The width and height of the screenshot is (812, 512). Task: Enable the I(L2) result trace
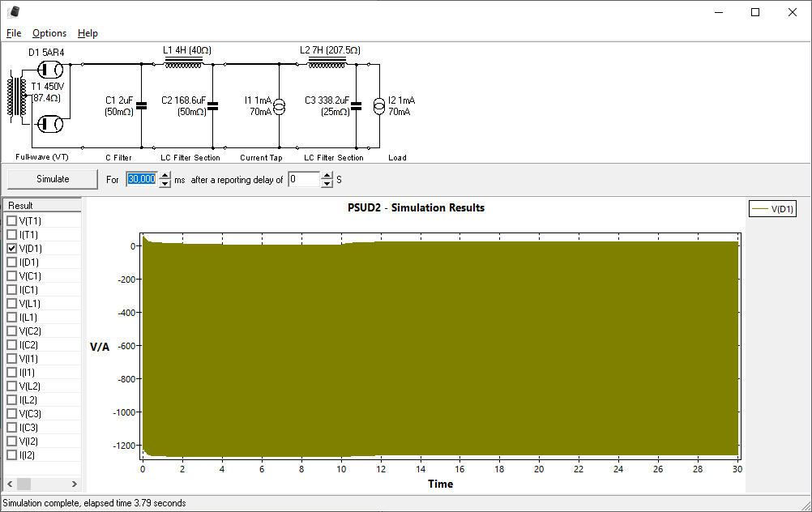point(12,399)
